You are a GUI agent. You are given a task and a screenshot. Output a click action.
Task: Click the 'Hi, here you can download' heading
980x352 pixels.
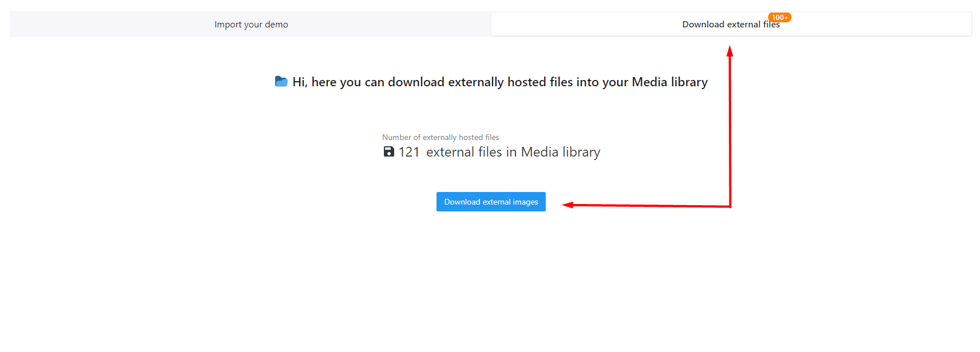tap(500, 82)
